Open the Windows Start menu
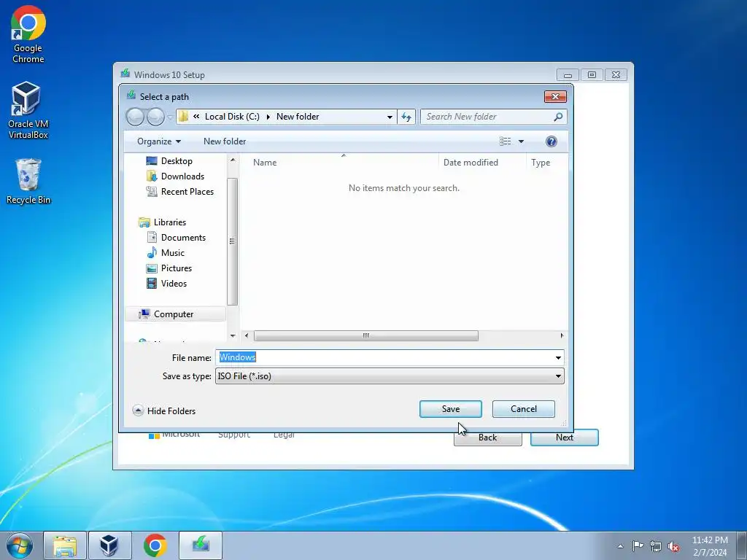The image size is (747, 560). pos(20,545)
